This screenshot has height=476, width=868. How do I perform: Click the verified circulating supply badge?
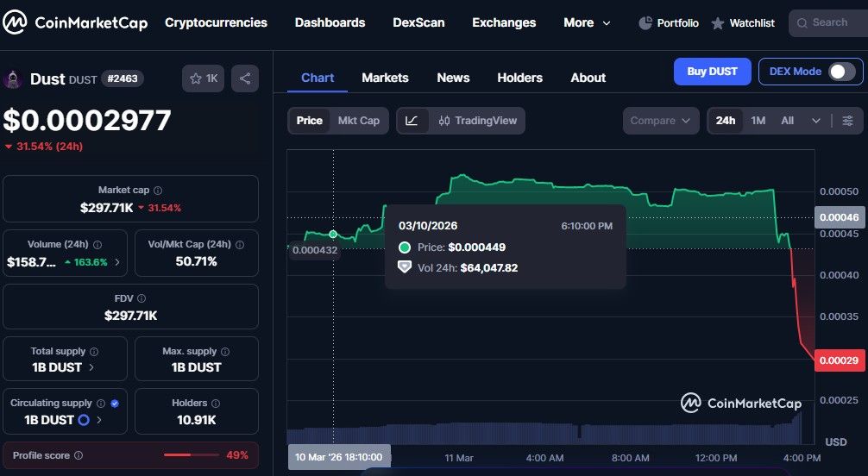tap(115, 404)
